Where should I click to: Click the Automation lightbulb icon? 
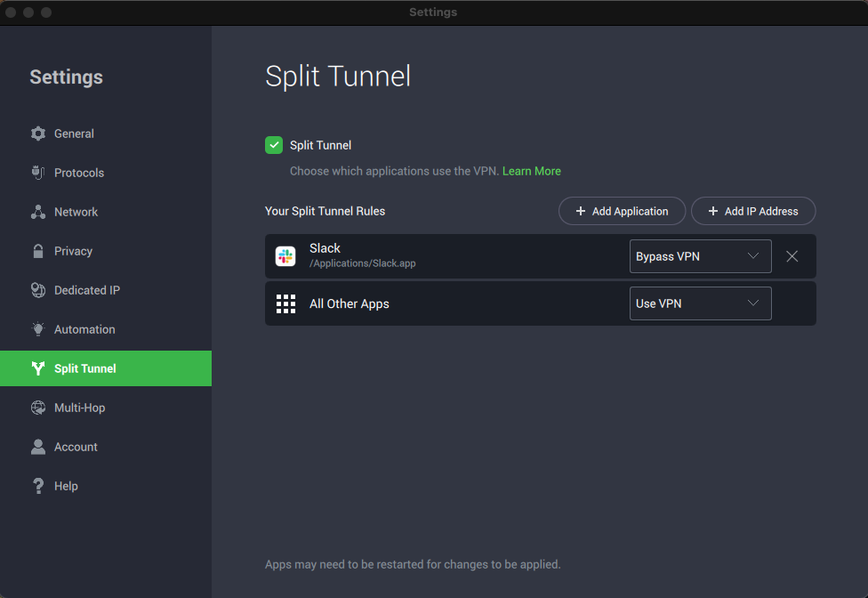tap(37, 329)
